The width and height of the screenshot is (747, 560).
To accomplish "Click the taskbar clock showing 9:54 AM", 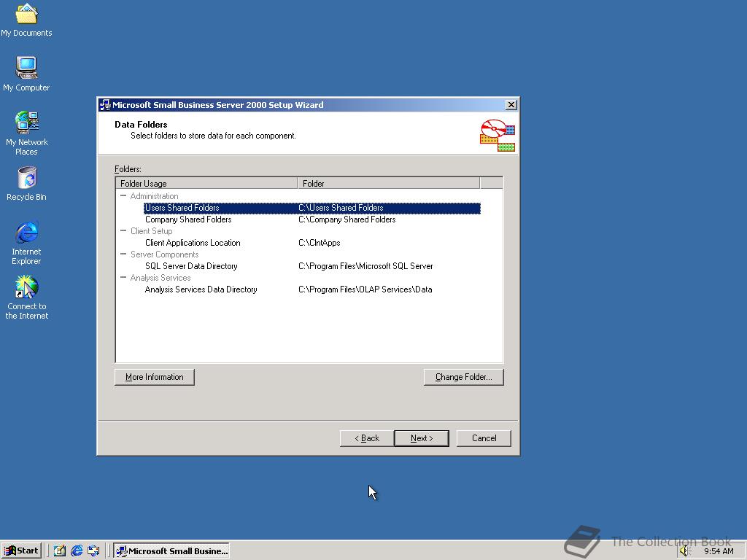I will coord(719,551).
